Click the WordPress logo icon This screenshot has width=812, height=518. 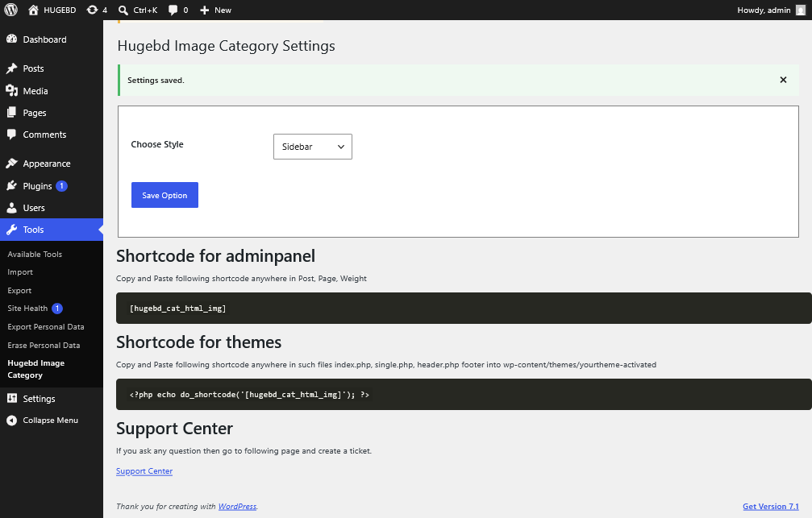[x=10, y=10]
